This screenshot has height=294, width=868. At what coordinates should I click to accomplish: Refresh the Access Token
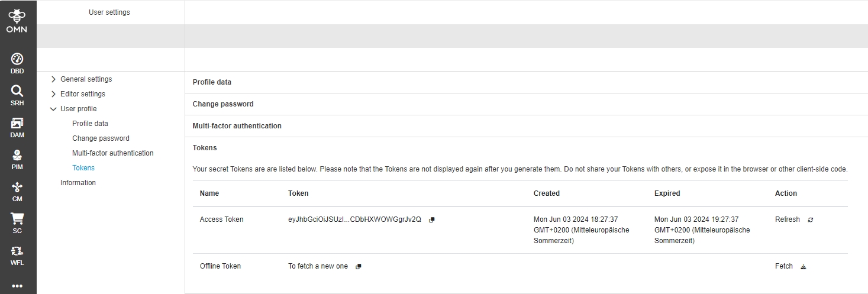coord(810,220)
